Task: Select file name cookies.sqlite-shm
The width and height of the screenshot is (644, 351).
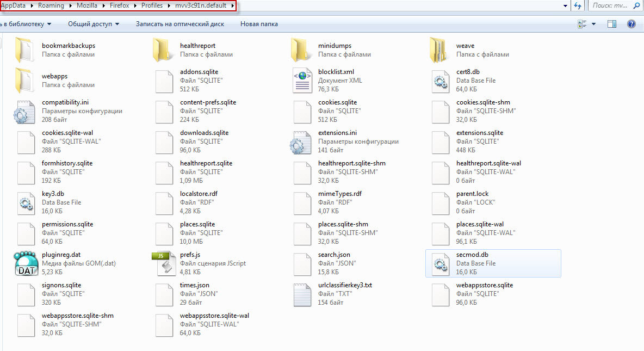Action: coord(483,102)
